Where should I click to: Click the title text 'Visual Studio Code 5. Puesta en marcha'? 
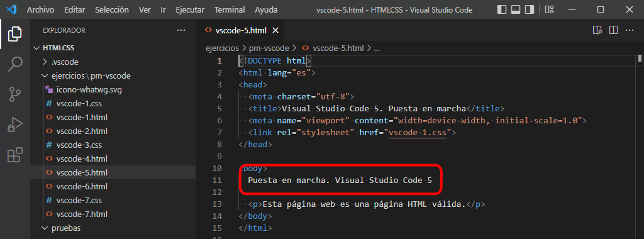click(x=374, y=109)
